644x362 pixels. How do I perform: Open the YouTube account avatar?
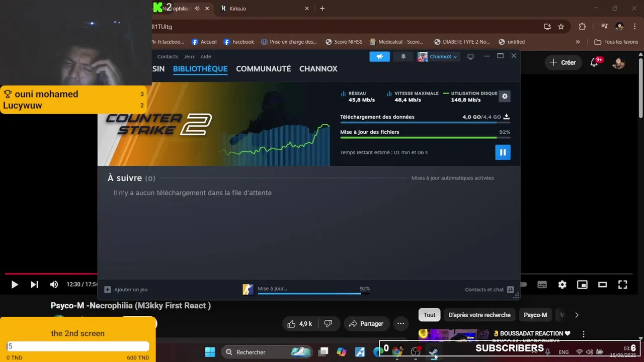(618, 63)
